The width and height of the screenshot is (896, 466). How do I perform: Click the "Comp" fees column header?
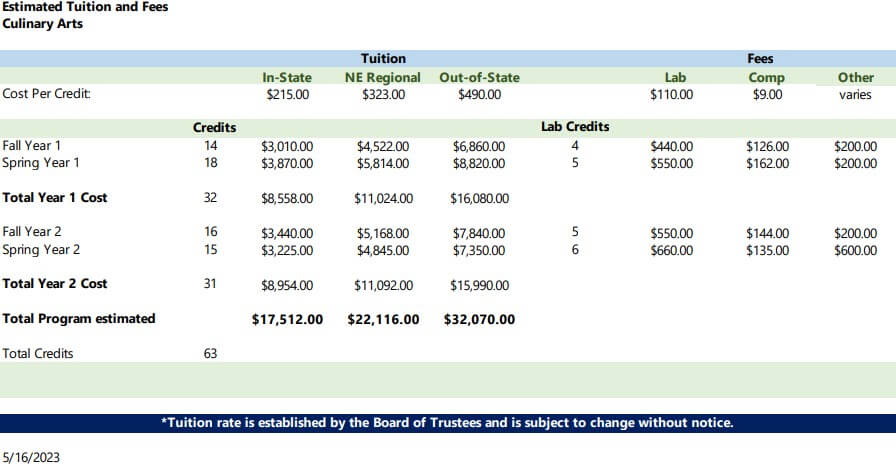point(767,77)
